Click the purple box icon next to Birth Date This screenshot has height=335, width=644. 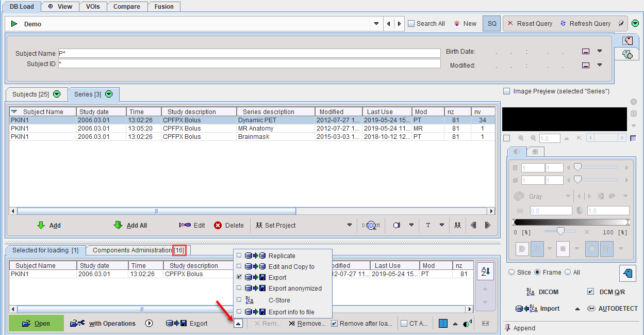(586, 51)
